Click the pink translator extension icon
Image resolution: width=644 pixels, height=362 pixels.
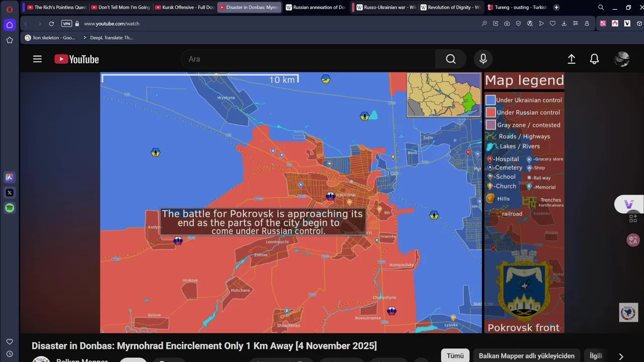pos(603,24)
